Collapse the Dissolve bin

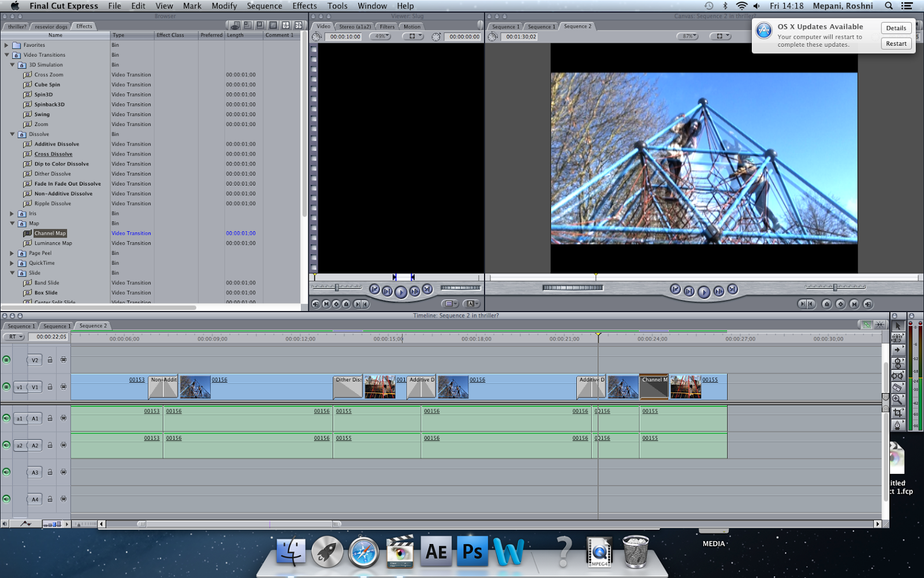[x=12, y=134]
